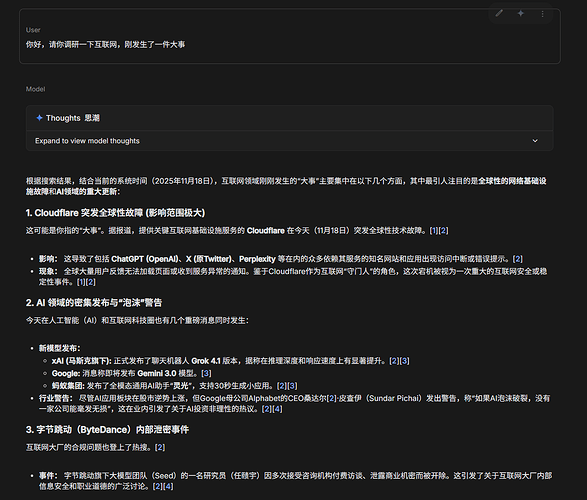The height and width of the screenshot is (500, 587).
Task: Expand the model thoughts chevron
Action: tap(535, 141)
